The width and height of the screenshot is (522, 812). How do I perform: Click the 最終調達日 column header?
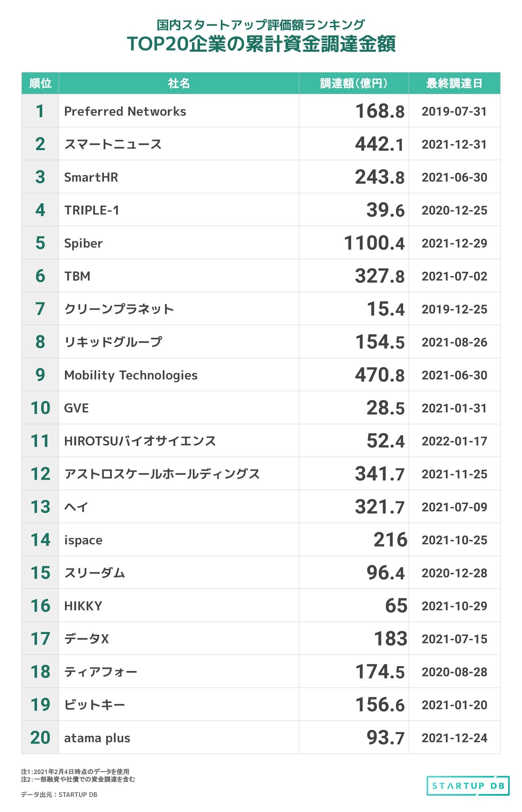click(x=454, y=83)
